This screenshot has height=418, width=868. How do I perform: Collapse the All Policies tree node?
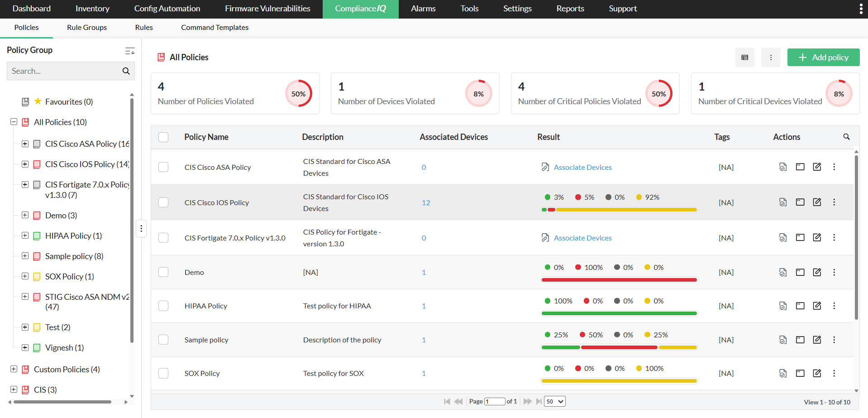coord(14,122)
